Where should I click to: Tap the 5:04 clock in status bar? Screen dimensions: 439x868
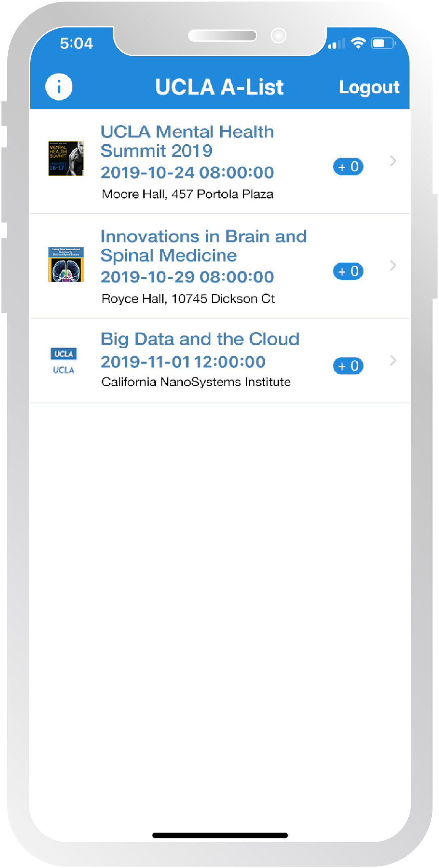(76, 43)
